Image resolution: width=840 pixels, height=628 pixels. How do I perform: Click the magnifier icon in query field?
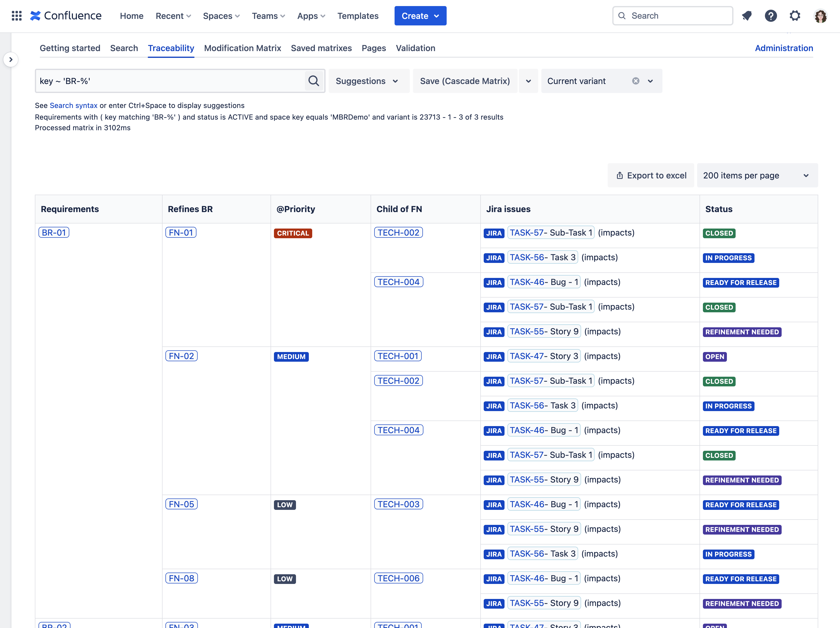[314, 81]
